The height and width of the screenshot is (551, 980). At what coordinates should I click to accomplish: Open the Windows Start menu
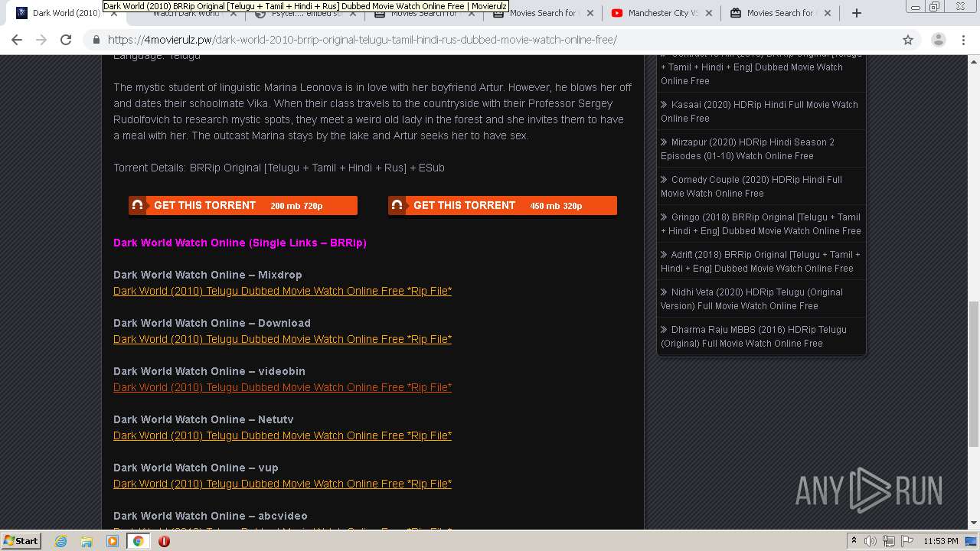pyautogui.click(x=21, y=540)
